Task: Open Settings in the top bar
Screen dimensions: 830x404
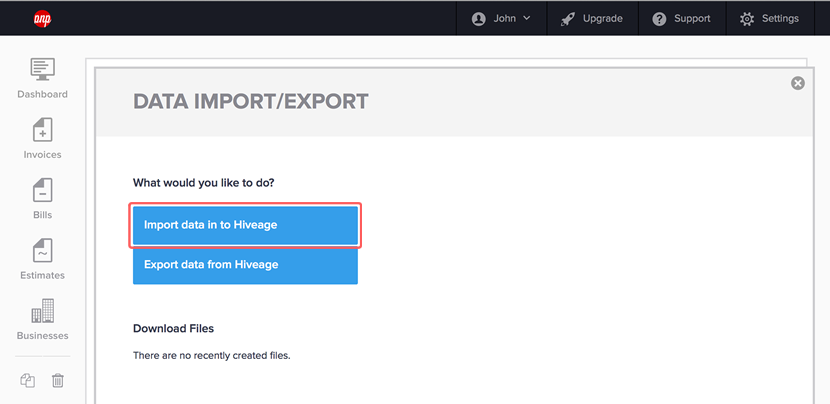Action: pyautogui.click(x=770, y=19)
